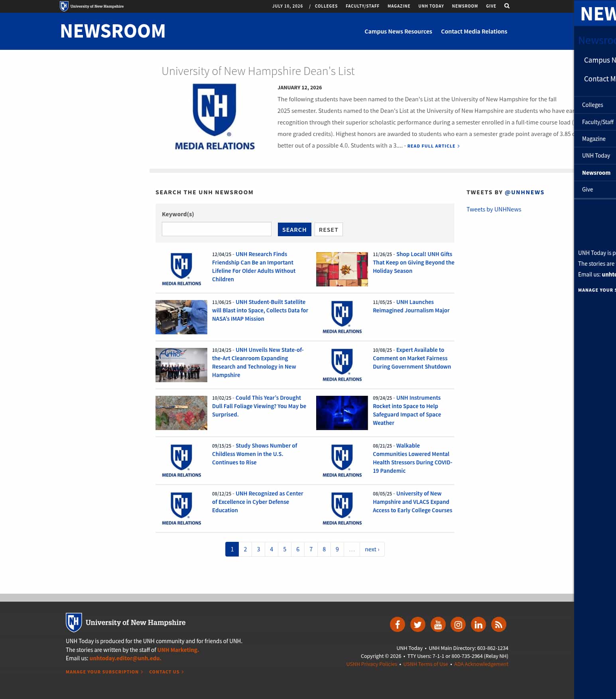The image size is (616, 699).
Task: Click the holiday gifts thumbnail
Action: [x=342, y=269]
